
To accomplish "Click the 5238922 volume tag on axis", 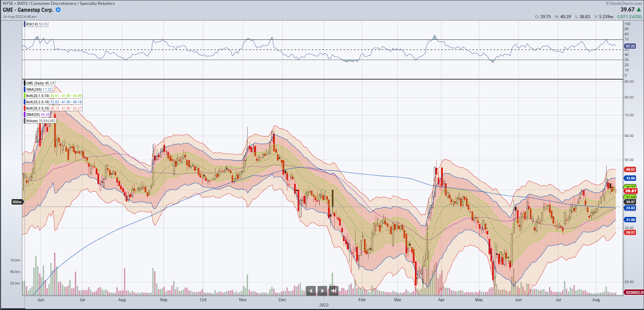I will 634,292.
